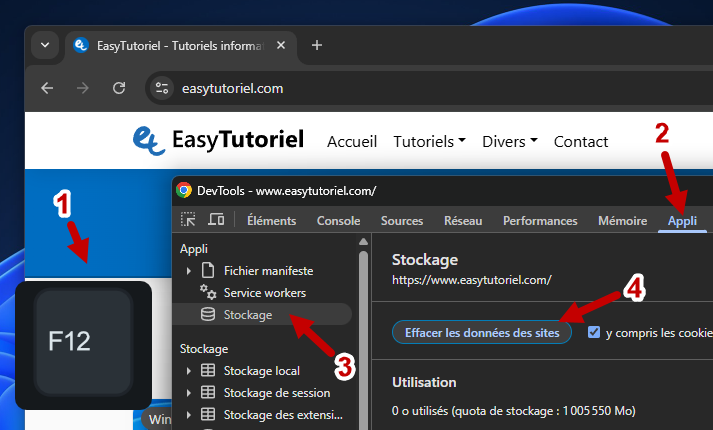The height and width of the screenshot is (430, 713).
Task: Activate the DevTools element inspector icon
Action: click(x=188, y=220)
